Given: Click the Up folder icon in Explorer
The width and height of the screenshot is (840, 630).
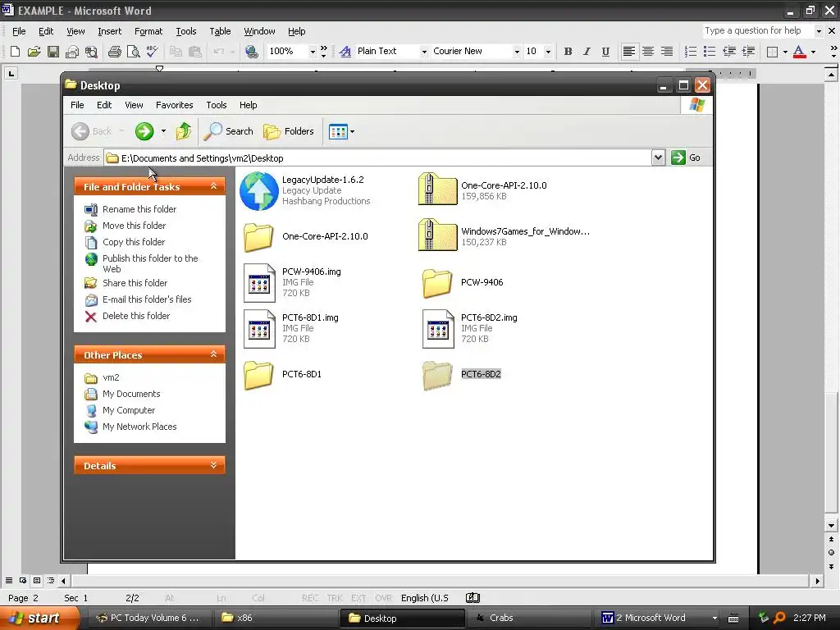Looking at the screenshot, I should click(184, 131).
